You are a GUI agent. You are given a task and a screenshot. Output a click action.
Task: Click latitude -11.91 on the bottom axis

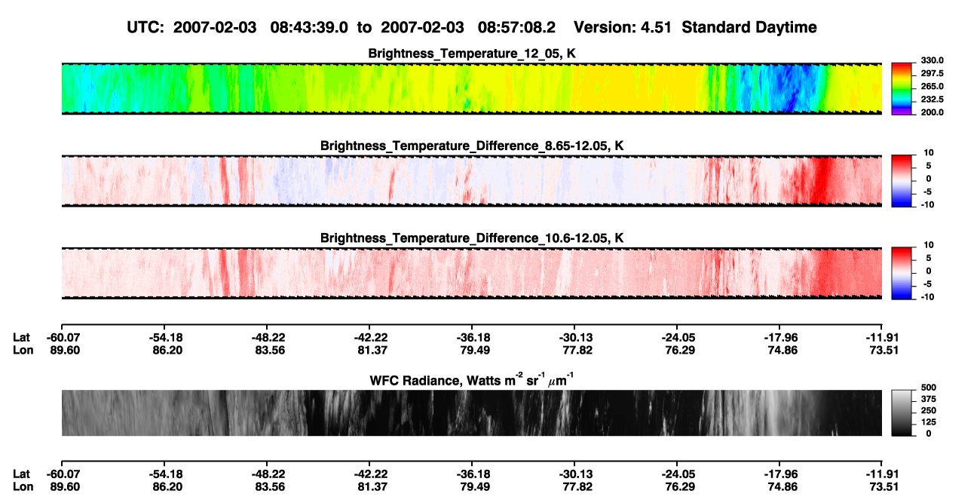click(x=882, y=474)
